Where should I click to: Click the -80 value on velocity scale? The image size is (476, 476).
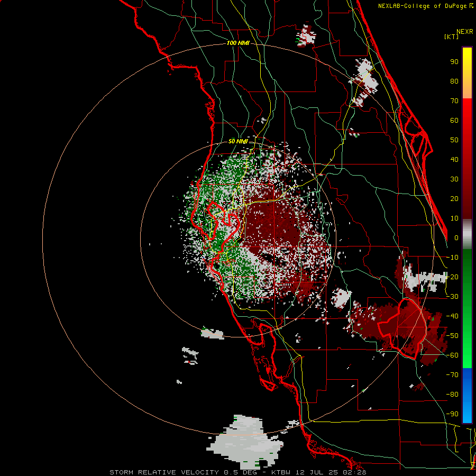[x=452, y=395]
